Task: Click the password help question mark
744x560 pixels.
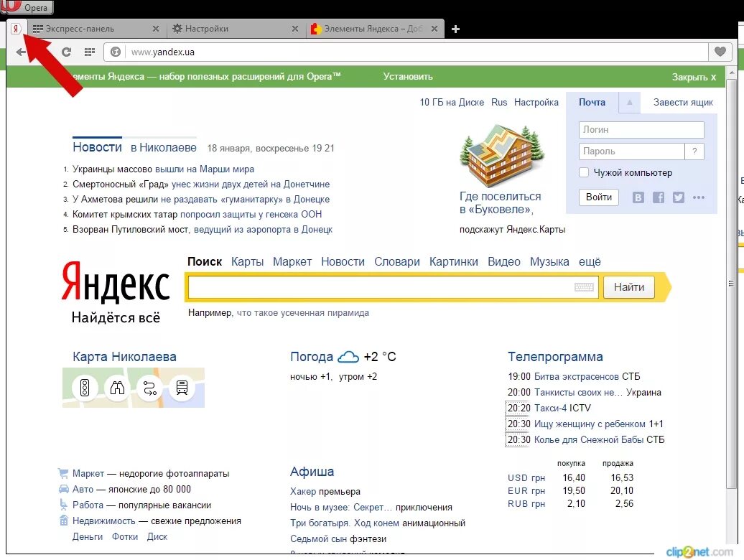Action: 694,151
